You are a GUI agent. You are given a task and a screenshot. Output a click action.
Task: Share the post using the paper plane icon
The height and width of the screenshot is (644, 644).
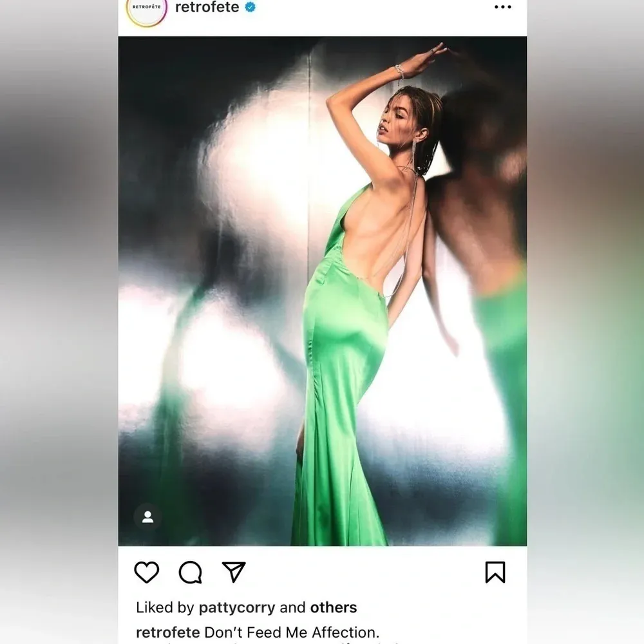[x=233, y=571]
